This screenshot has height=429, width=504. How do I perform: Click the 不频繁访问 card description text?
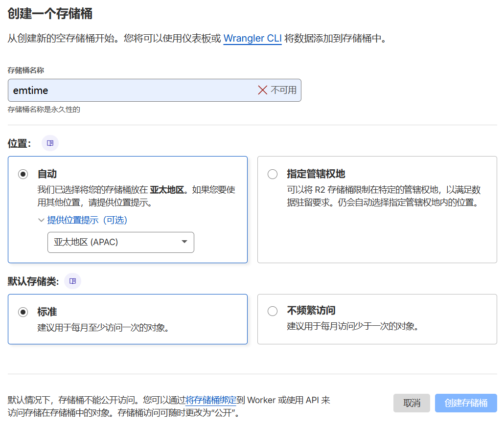[352, 327]
